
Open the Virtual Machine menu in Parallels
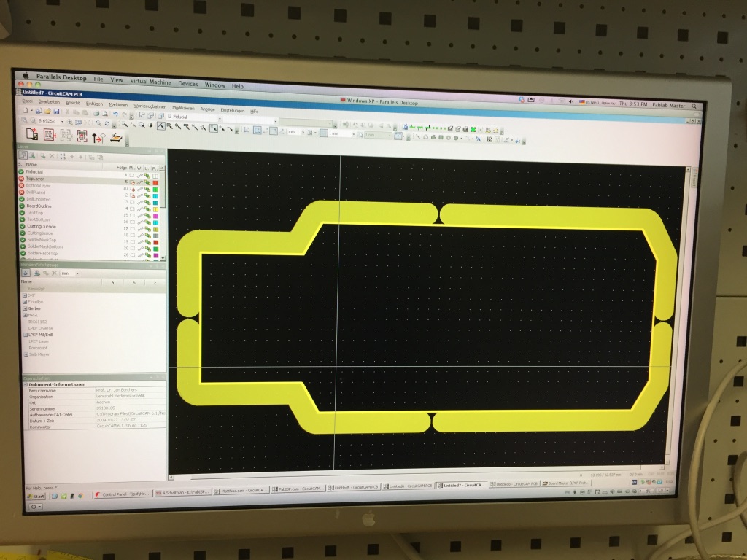[150, 82]
